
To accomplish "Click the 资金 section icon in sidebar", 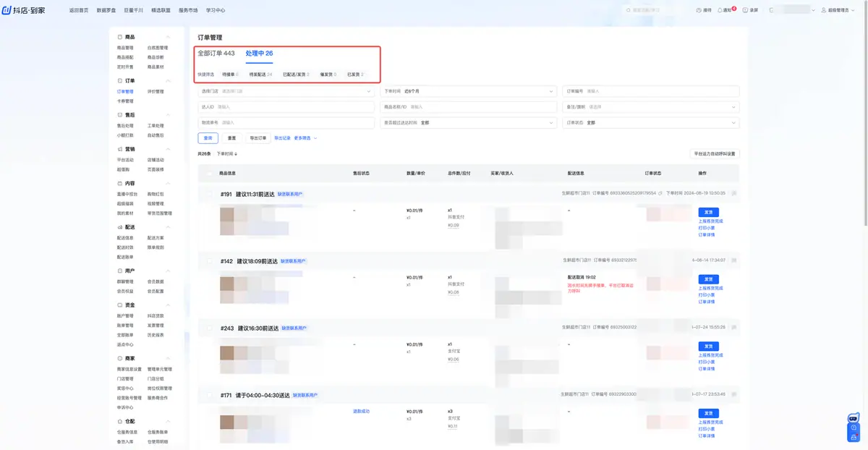I will coord(120,305).
